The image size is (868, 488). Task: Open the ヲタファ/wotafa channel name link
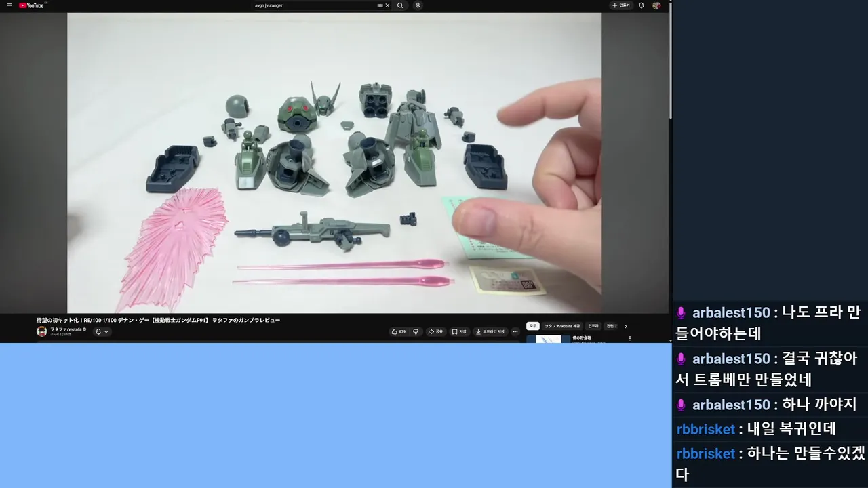66,329
